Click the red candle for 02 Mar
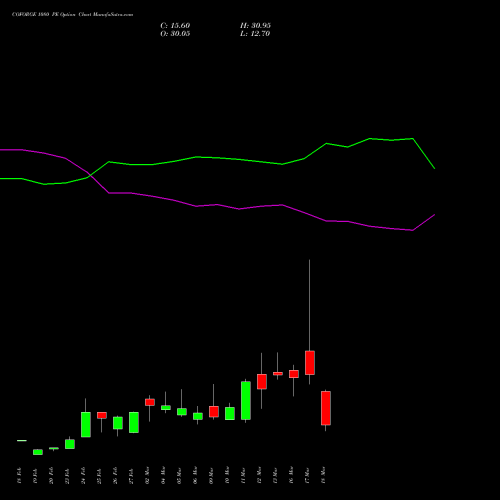The width and height of the screenshot is (500, 500). pos(150,402)
